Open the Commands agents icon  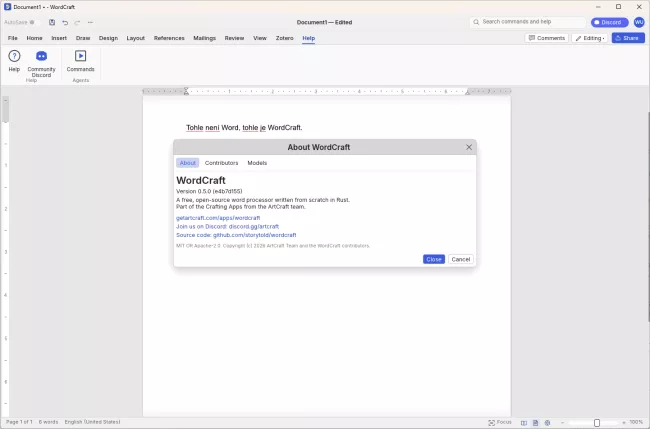coord(80,56)
